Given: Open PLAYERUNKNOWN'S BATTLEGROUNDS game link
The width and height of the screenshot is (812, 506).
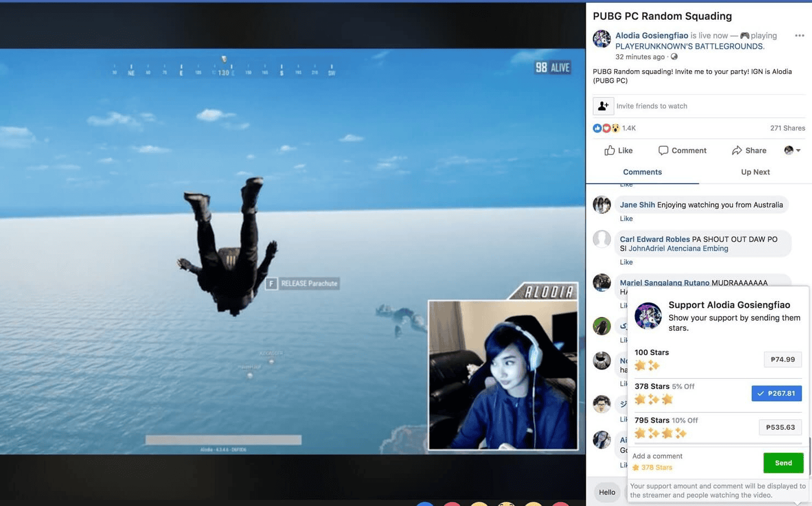Looking at the screenshot, I should click(689, 47).
